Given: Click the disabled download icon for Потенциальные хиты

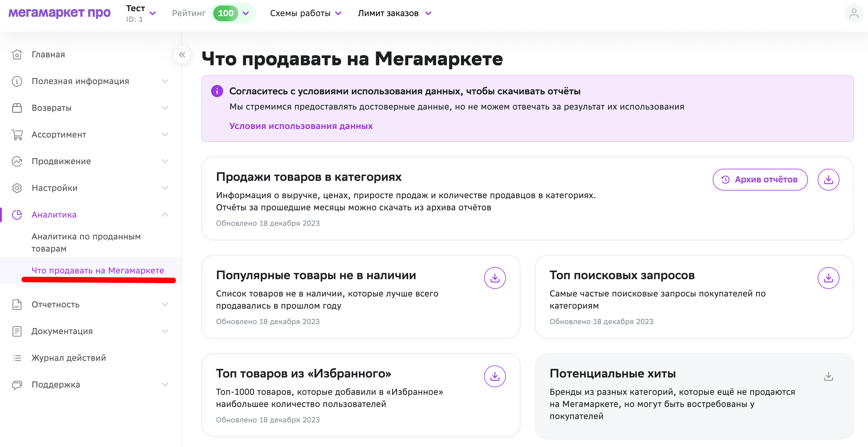Looking at the screenshot, I should click(x=828, y=376).
